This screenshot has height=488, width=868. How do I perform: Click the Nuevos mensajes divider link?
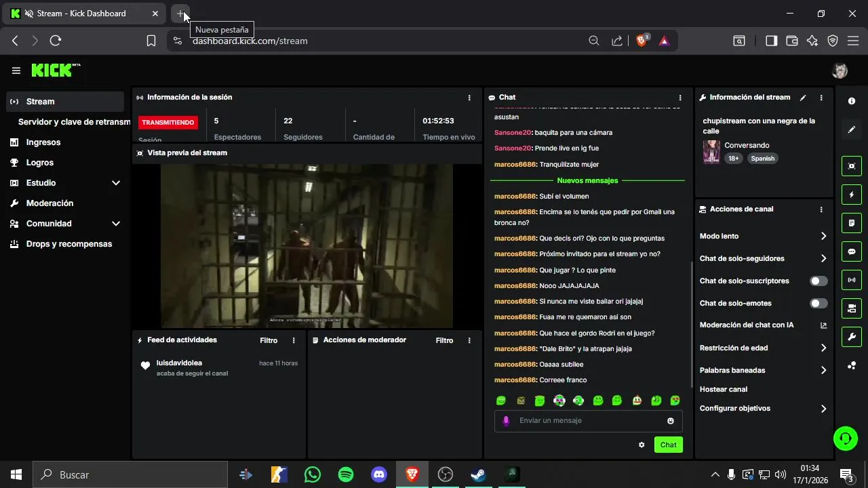587,180
